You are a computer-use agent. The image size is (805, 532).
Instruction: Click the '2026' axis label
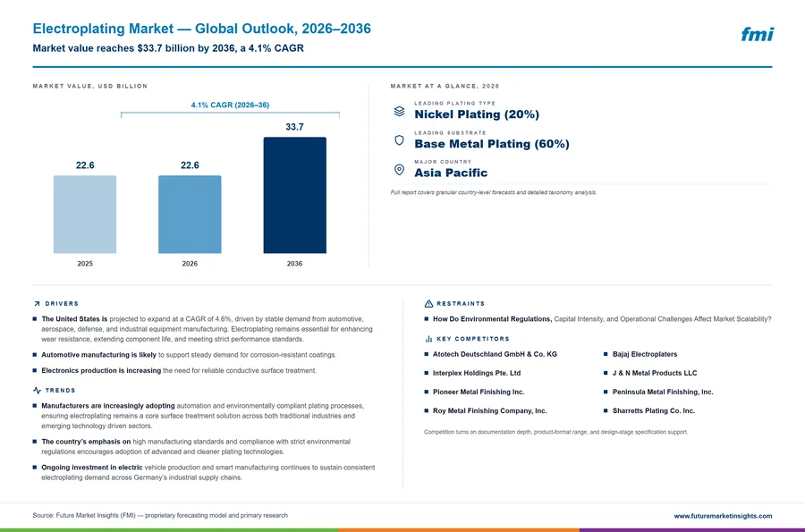pos(190,264)
